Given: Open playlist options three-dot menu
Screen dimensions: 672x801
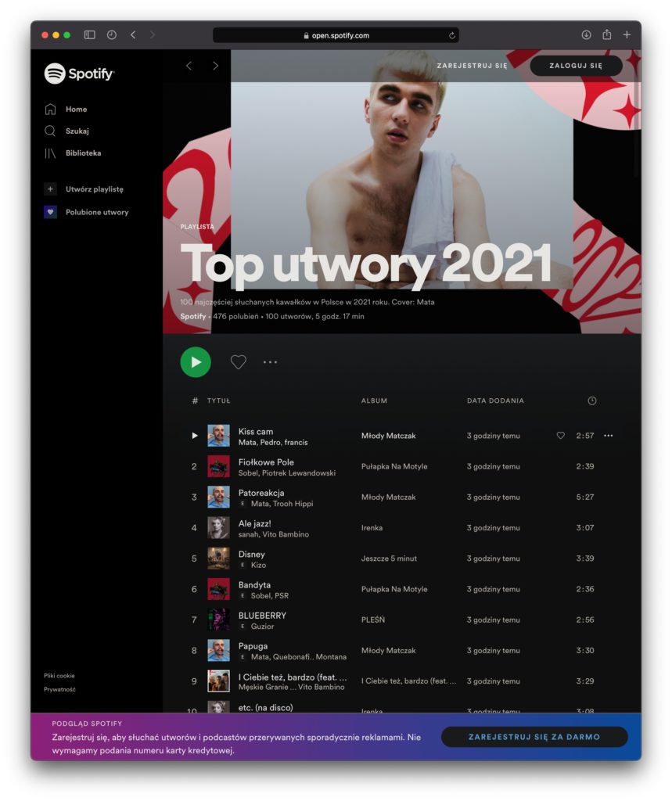Looking at the screenshot, I should coord(270,362).
